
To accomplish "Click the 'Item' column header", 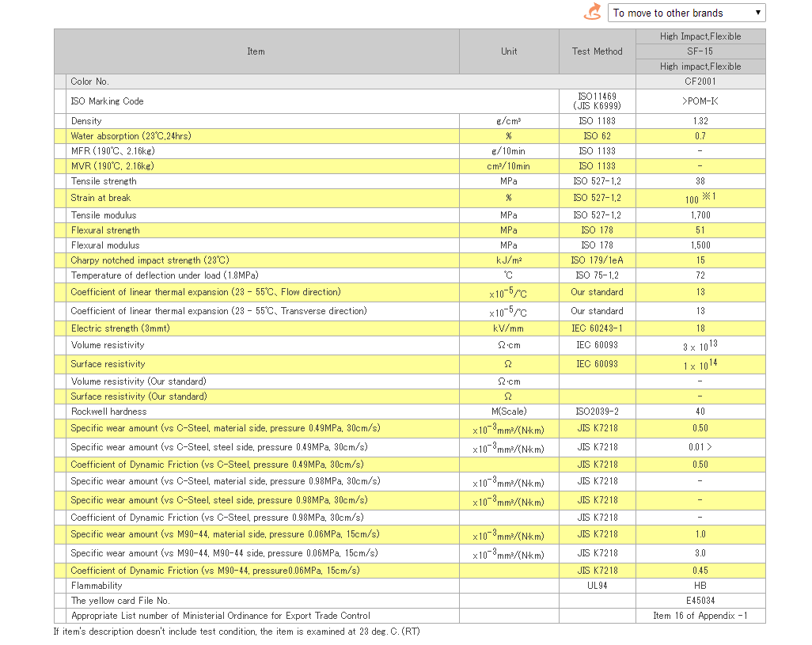I will click(x=256, y=51).
